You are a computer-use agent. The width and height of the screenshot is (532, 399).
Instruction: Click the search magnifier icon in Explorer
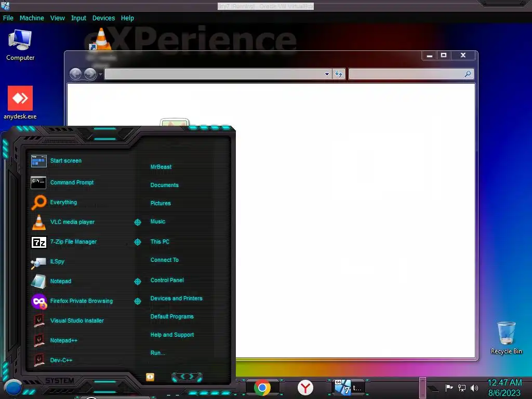tap(468, 74)
